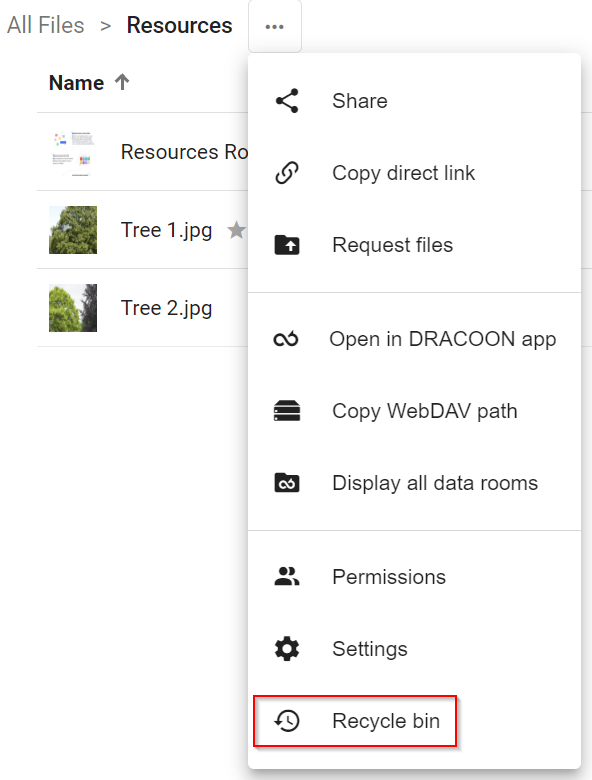Click the DRACOON app loop icon
This screenshot has height=780, width=592.
pos(286,339)
